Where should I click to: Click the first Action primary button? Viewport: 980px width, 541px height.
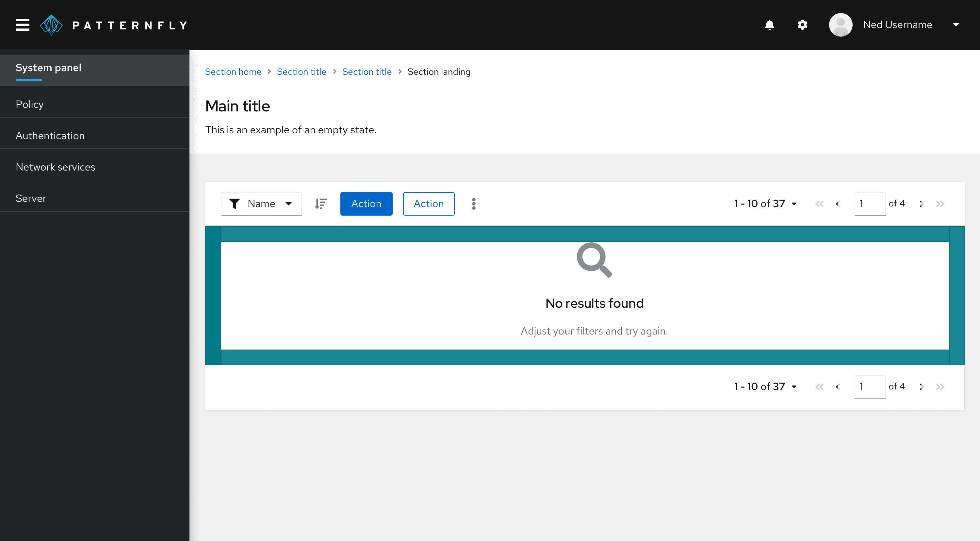point(366,203)
